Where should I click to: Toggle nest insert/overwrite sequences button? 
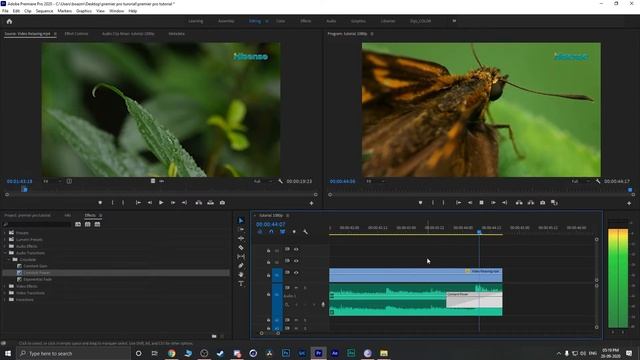260,232
